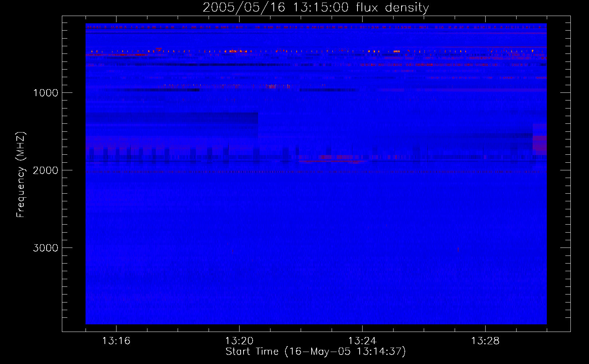Select the 'Frequency (MHZ)' axis label
The image size is (589, 364).
click(21, 175)
